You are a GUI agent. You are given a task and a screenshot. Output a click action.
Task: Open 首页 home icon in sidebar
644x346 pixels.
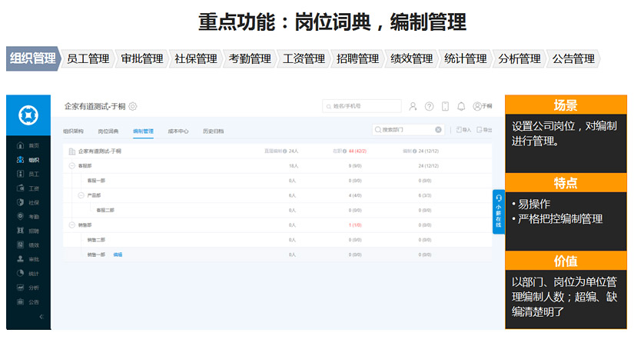coord(20,145)
